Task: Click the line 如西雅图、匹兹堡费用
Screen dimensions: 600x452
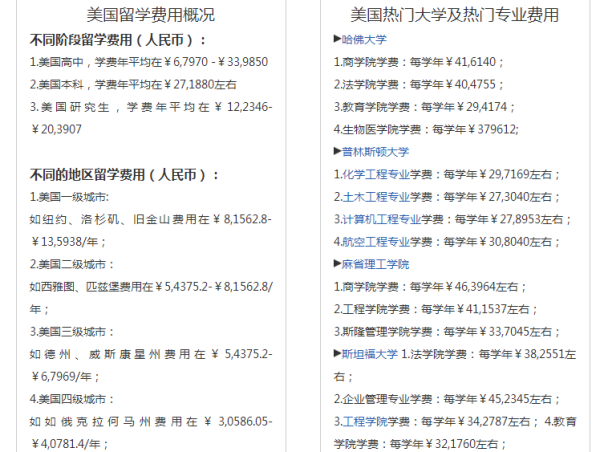Action: 151,298
